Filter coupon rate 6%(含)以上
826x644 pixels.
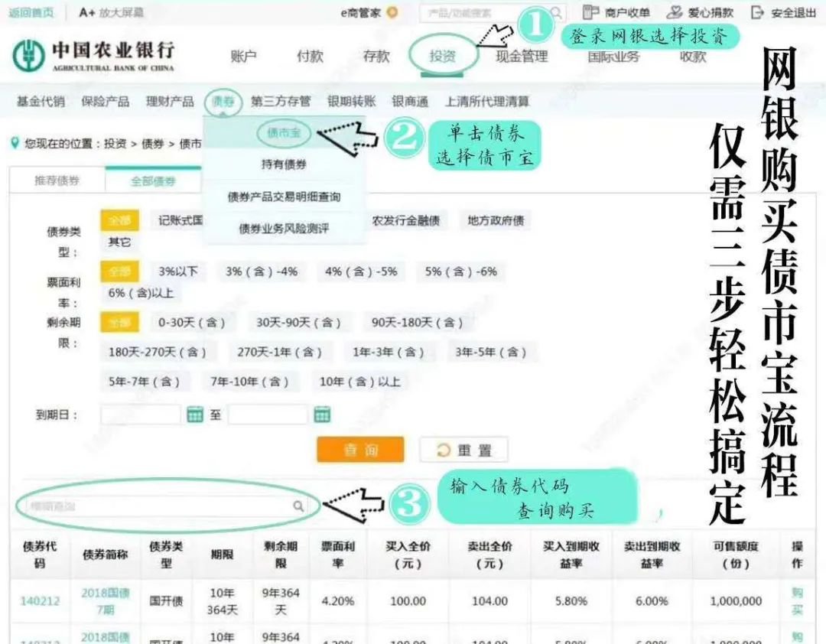click(x=141, y=293)
